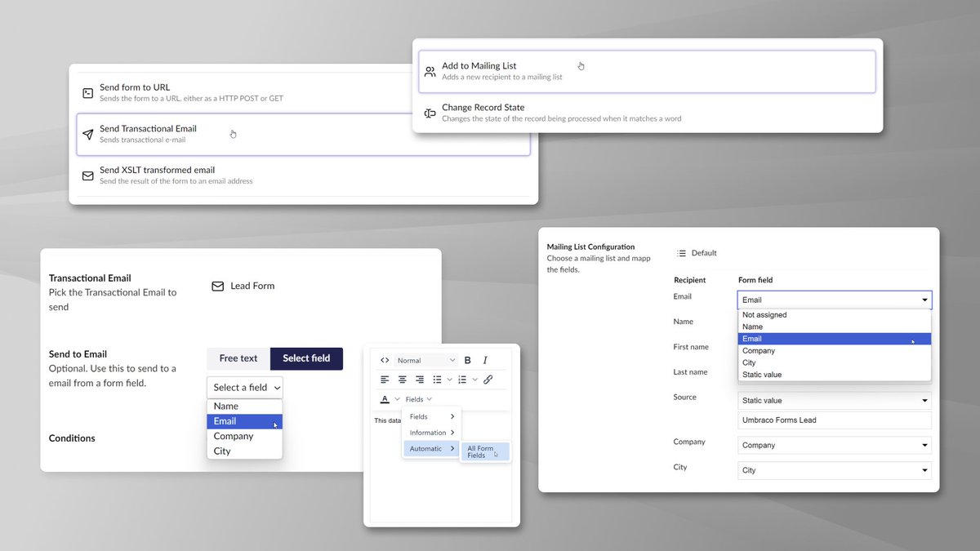Click the Conditions heading
Screen dimensions: 980x551
pyautogui.click(x=72, y=438)
